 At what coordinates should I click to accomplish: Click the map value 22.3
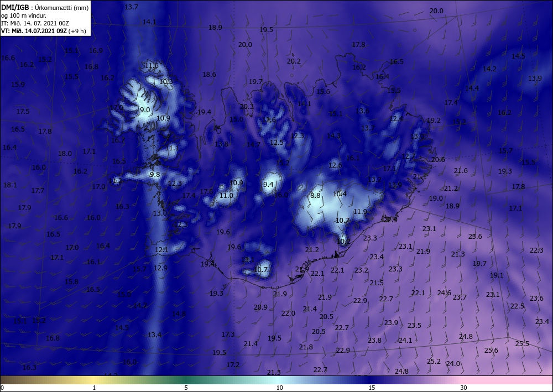pyautogui.click(x=536, y=250)
